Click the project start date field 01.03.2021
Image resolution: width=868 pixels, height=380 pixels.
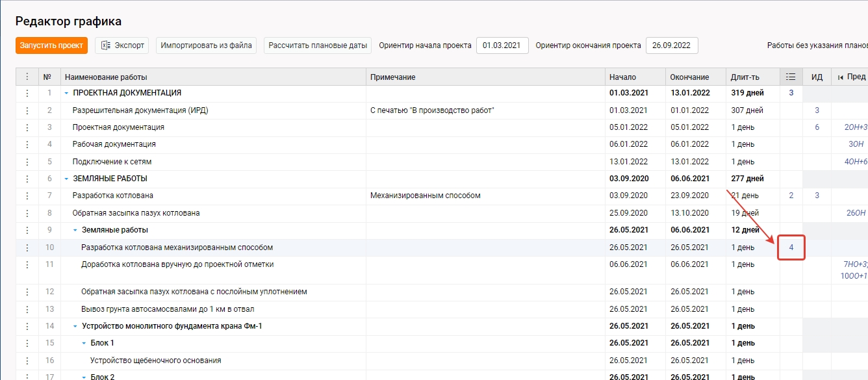point(502,45)
